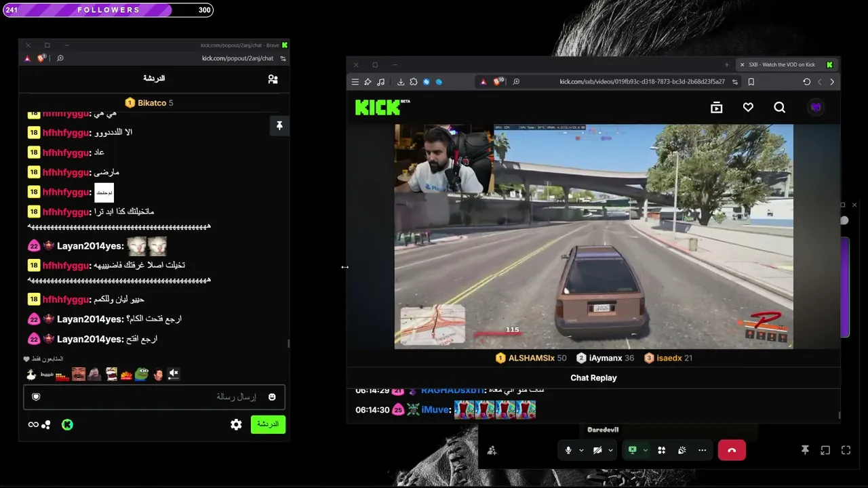This screenshot has width=868, height=488.
Task: Click the VOD address bar URL
Action: [x=642, y=82]
